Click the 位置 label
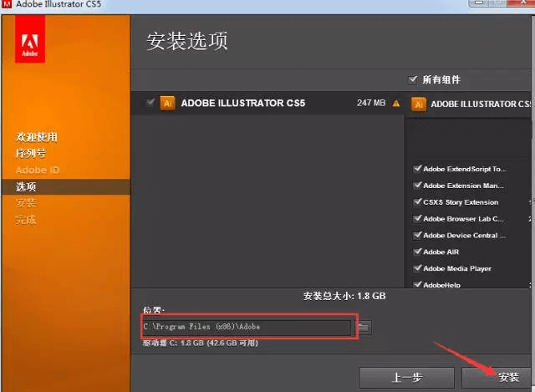The height and width of the screenshot is (392, 535). (154, 310)
